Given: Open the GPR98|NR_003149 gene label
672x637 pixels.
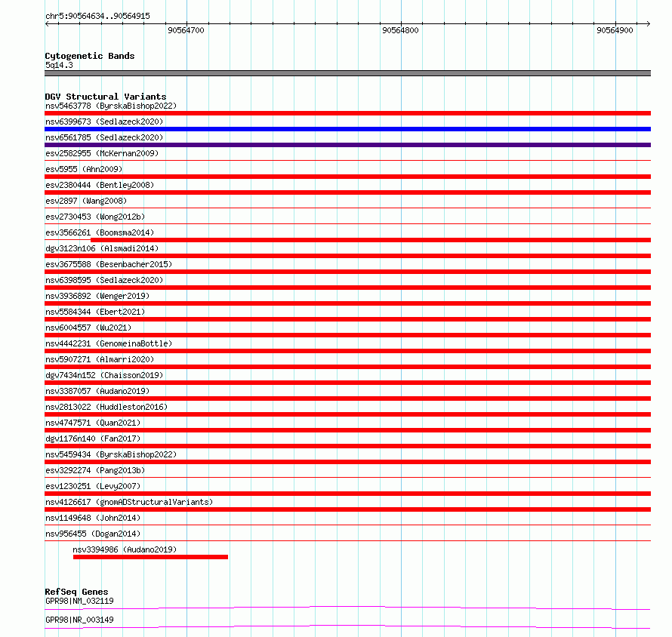Looking at the screenshot, I should (x=79, y=620).
